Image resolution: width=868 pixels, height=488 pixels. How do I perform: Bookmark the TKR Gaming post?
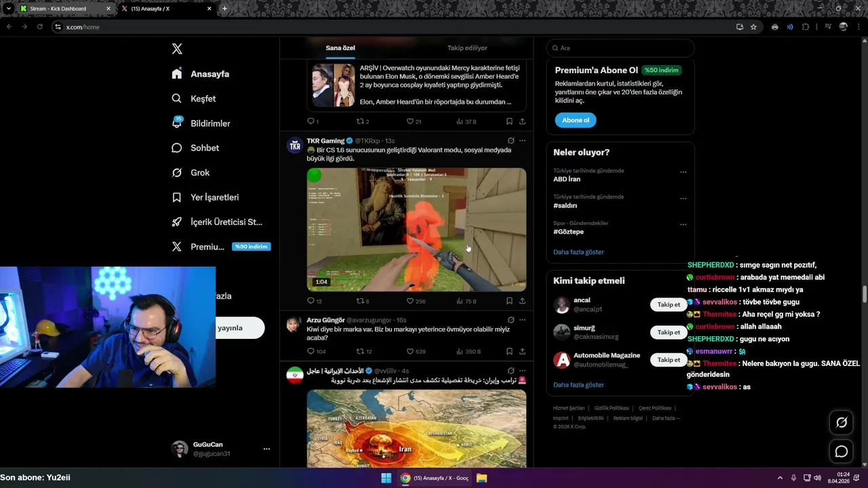click(509, 301)
